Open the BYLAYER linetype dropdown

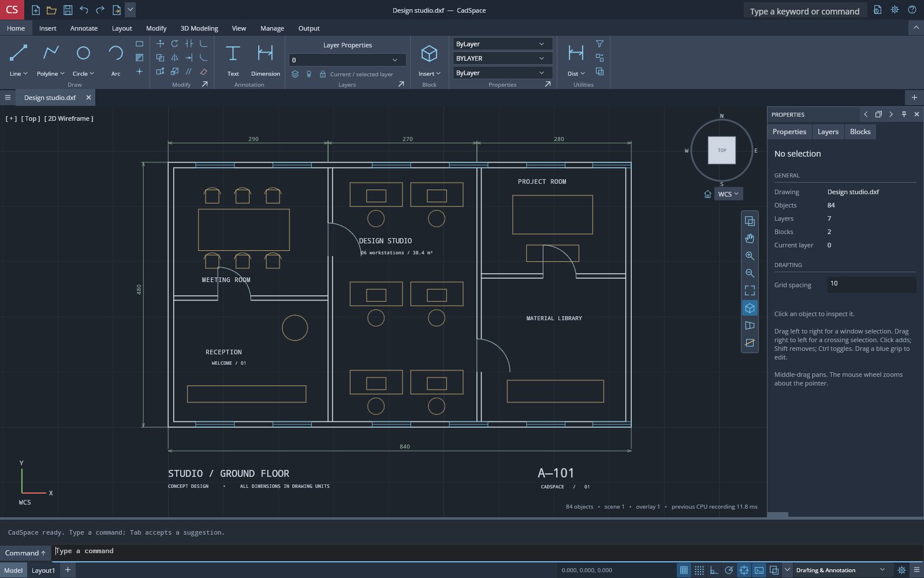point(502,58)
